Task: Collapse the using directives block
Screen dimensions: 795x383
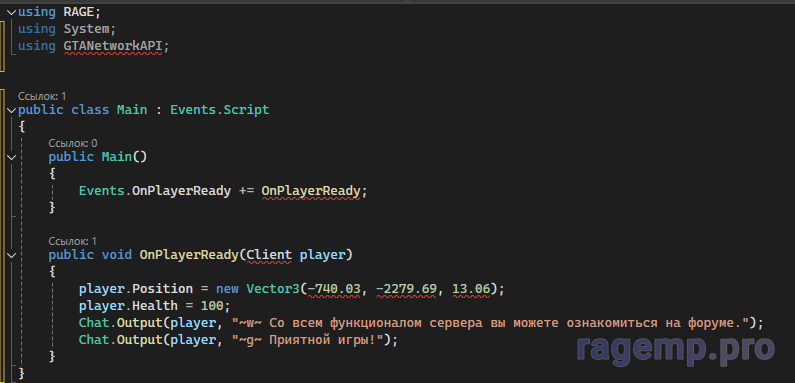Action: pyautogui.click(x=11, y=12)
